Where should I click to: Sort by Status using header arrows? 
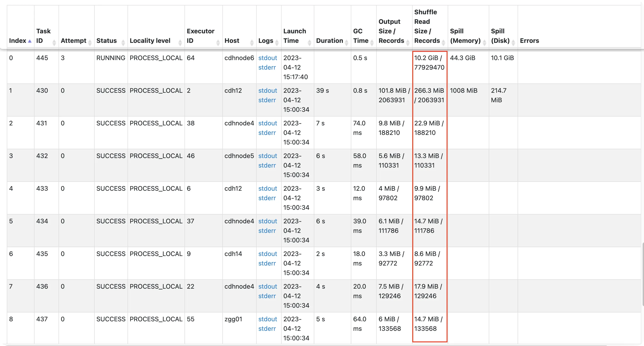click(x=123, y=43)
